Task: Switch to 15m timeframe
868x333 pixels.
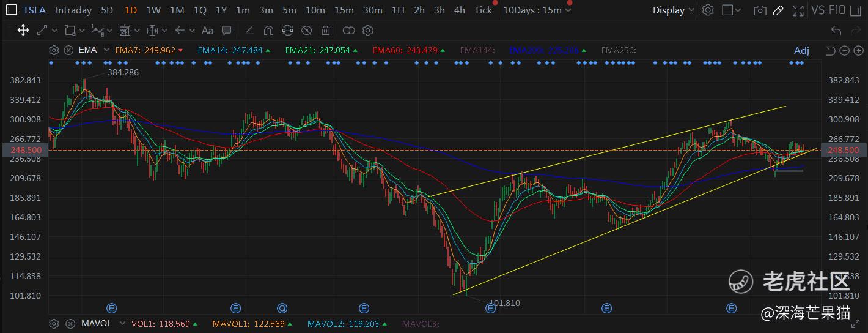Action: pyautogui.click(x=344, y=10)
